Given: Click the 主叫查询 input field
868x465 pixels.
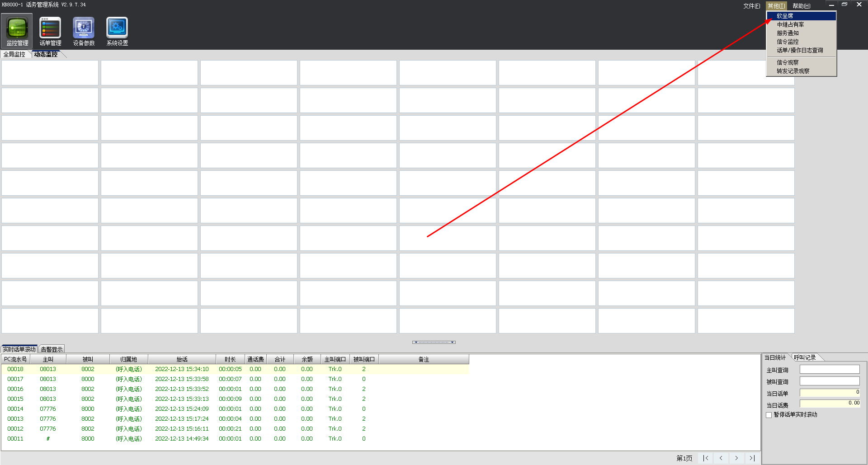Looking at the screenshot, I should [x=830, y=370].
